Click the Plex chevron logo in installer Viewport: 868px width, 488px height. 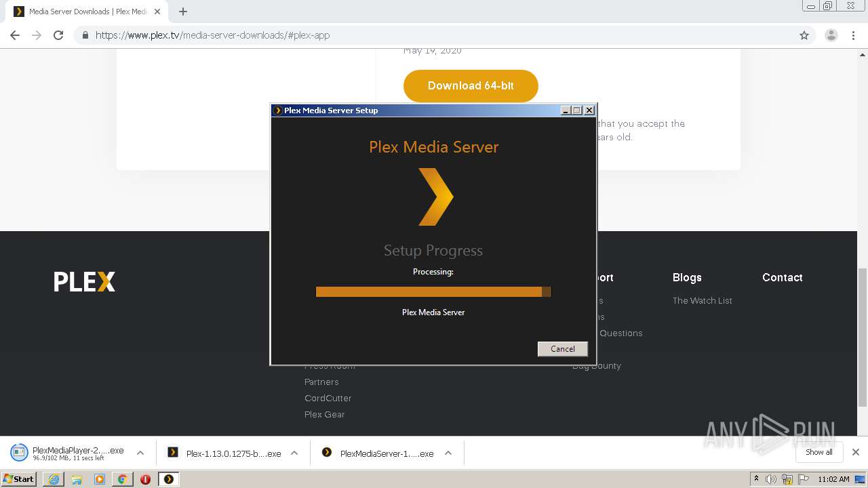(435, 197)
